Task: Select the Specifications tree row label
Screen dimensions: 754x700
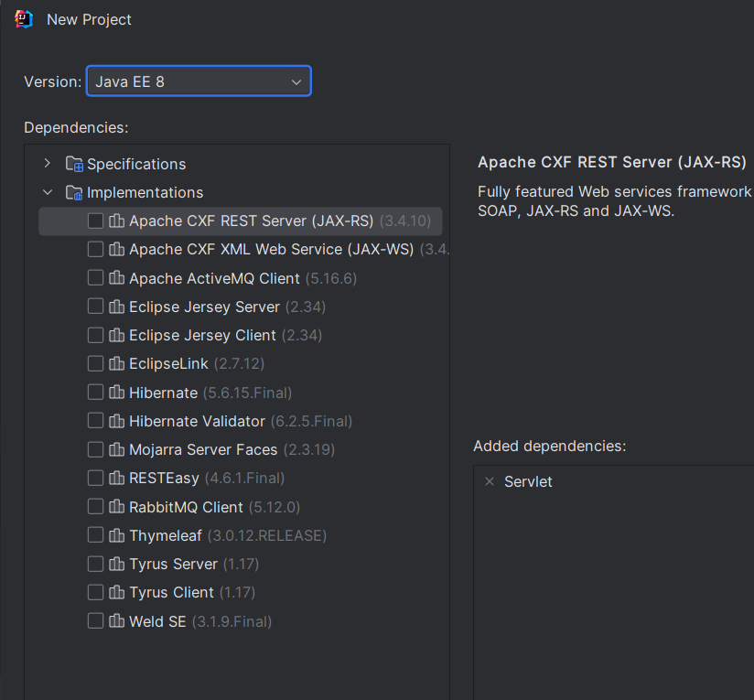Action: [x=136, y=164]
